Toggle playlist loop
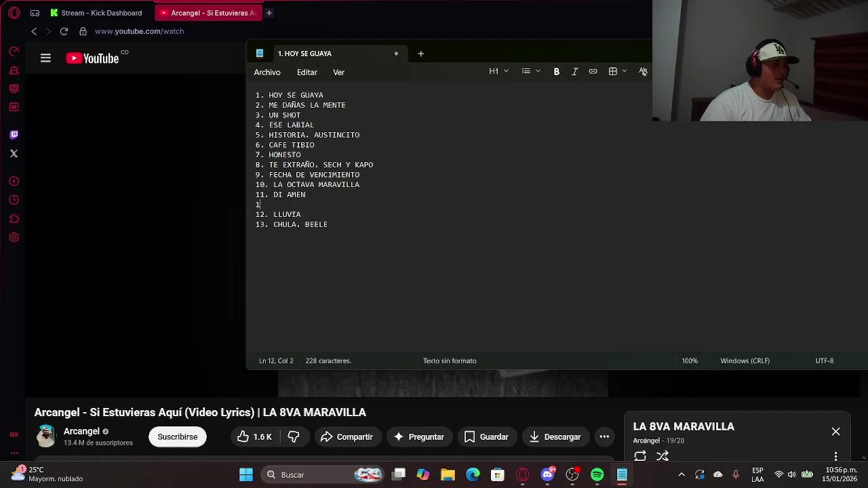 [x=639, y=456]
